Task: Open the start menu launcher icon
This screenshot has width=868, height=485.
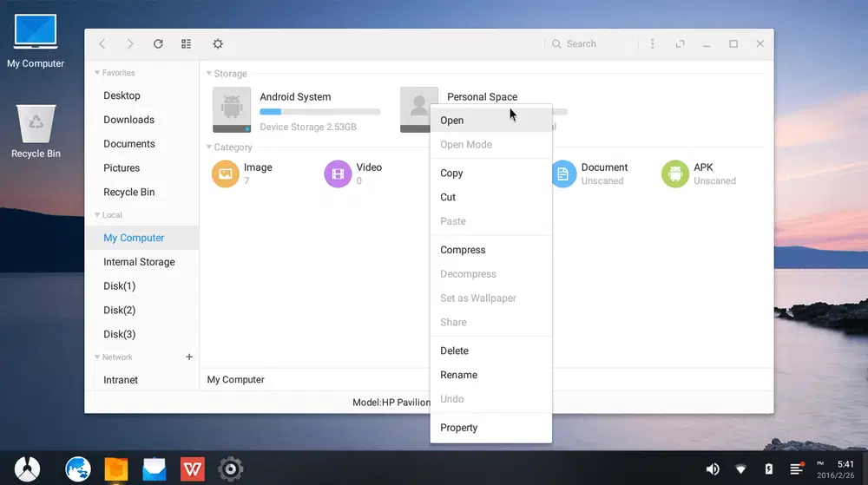Action: tap(27, 469)
